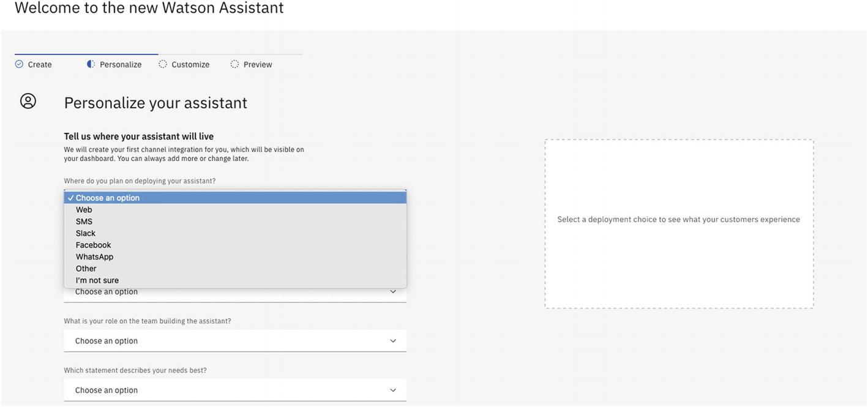Screen dimensions: 868x407
Task: Click the chevron on the needs dropdown
Action: 393,390
